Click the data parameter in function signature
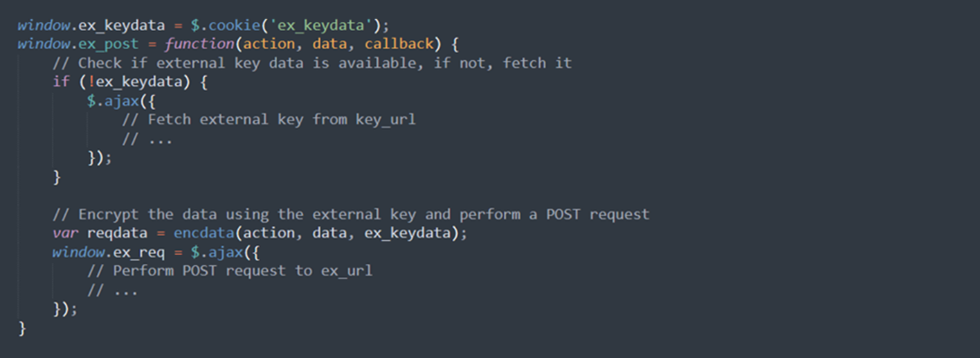 (329, 44)
